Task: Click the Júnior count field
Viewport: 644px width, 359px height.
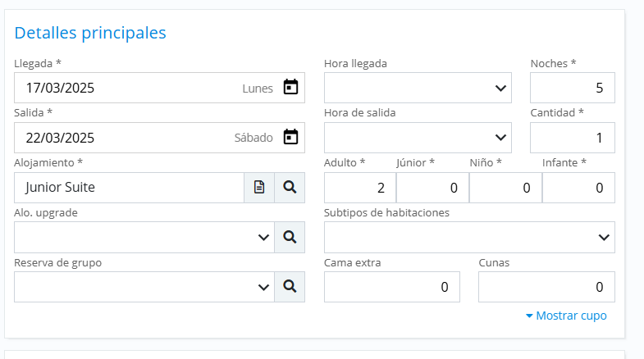Action: coord(432,188)
